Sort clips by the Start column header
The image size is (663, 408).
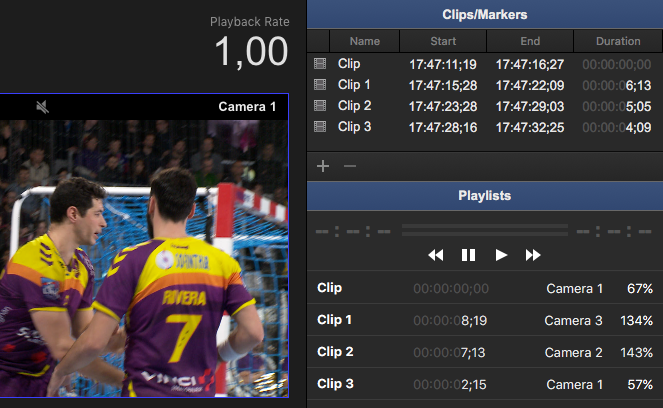pos(443,41)
